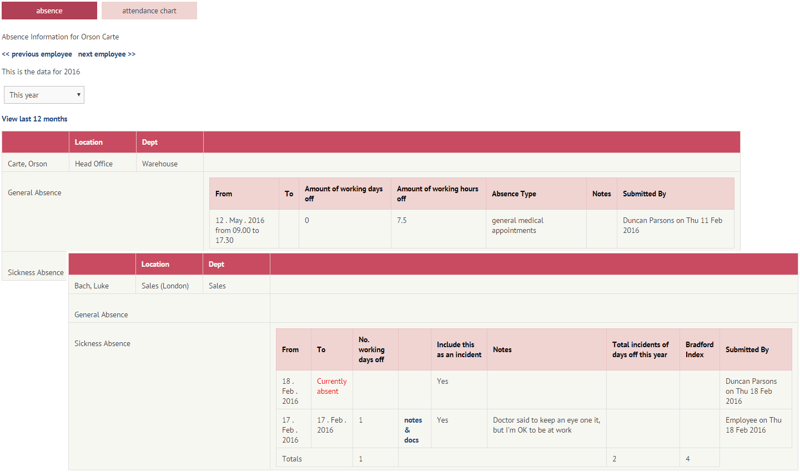The width and height of the screenshot is (800, 472).
Task: Click the '7.5' working hours value
Action: point(402,220)
